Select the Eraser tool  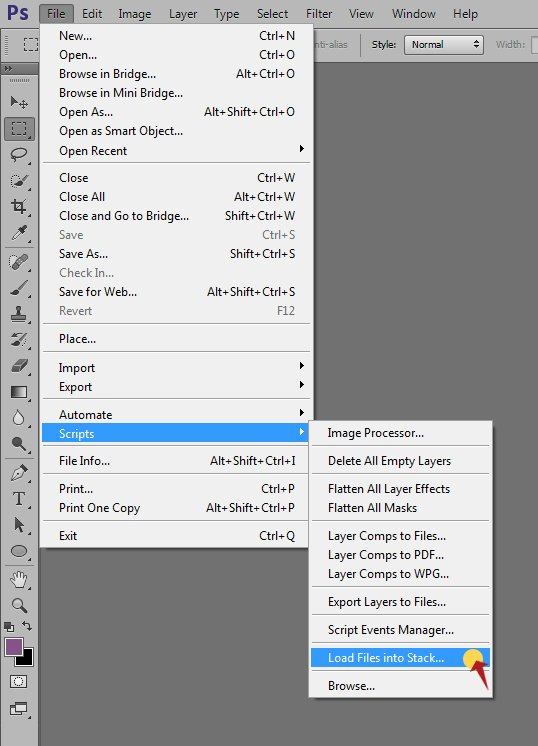[19, 366]
